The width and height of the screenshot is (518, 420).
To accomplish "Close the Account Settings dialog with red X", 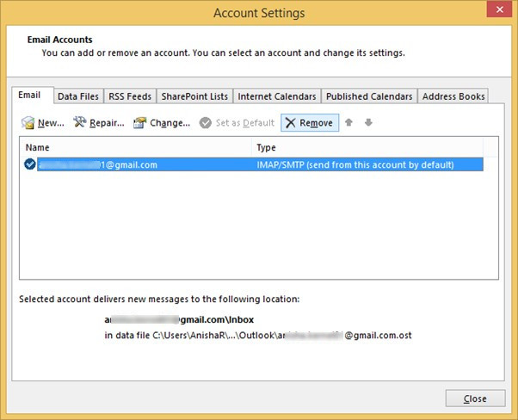I will point(496,12).
